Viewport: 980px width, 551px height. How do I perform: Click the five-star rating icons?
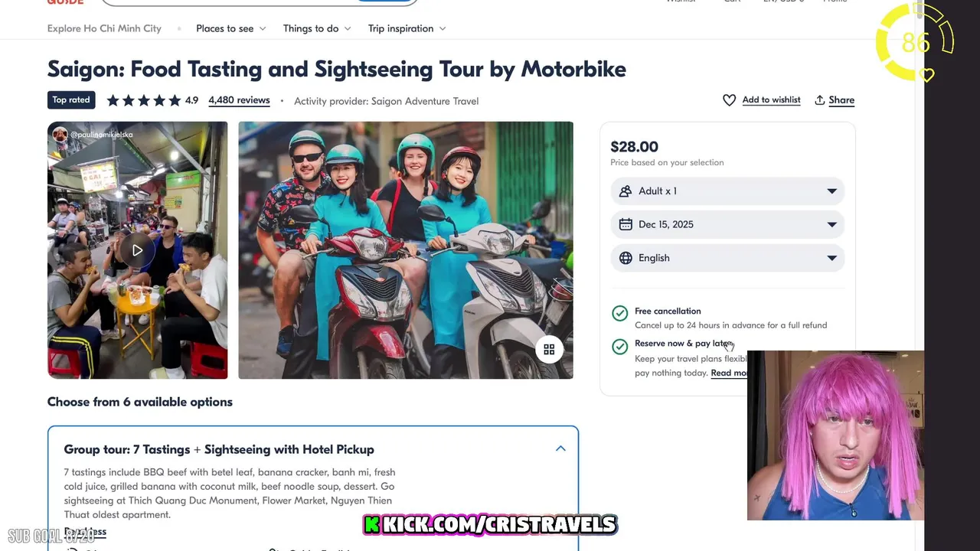coord(144,100)
